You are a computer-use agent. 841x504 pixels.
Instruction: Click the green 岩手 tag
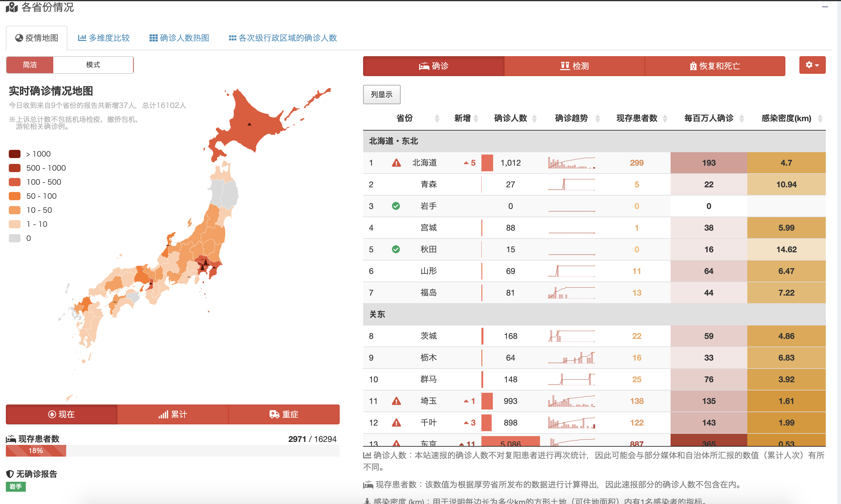16,486
